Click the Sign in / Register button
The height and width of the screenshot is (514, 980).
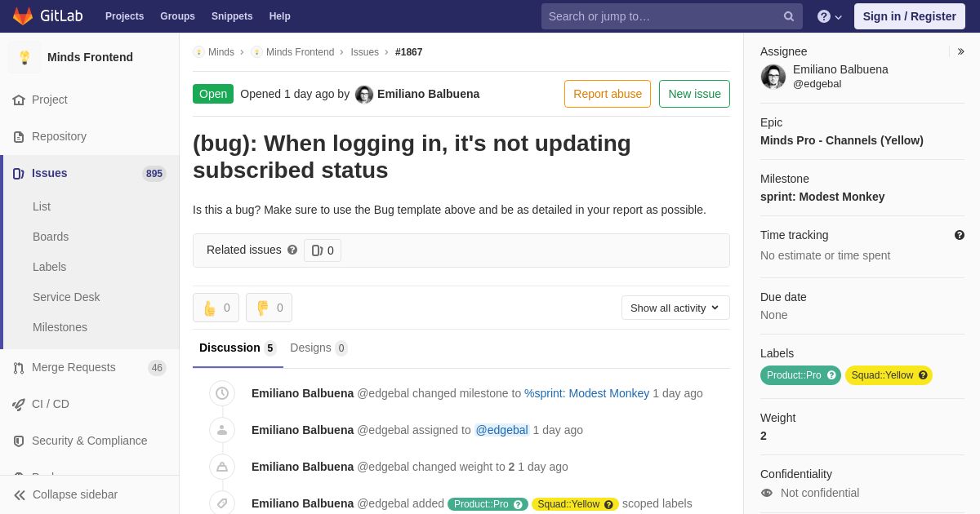click(x=910, y=16)
